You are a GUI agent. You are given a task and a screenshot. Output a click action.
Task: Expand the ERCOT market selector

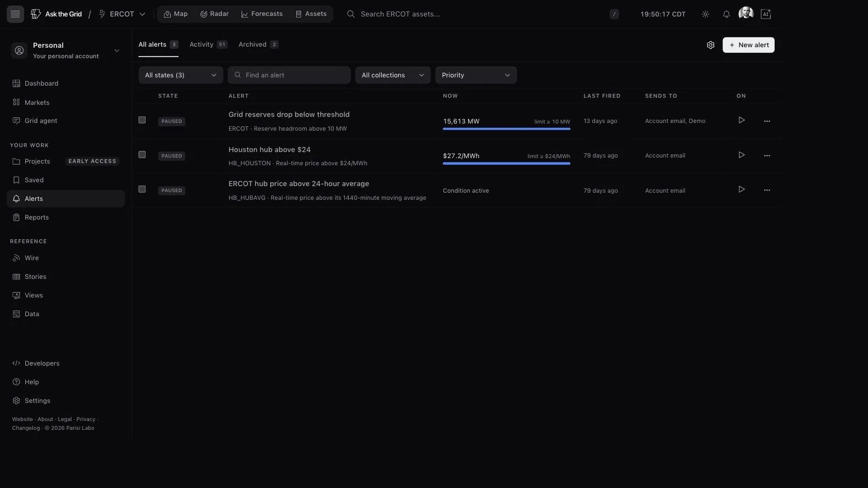pyautogui.click(x=121, y=14)
